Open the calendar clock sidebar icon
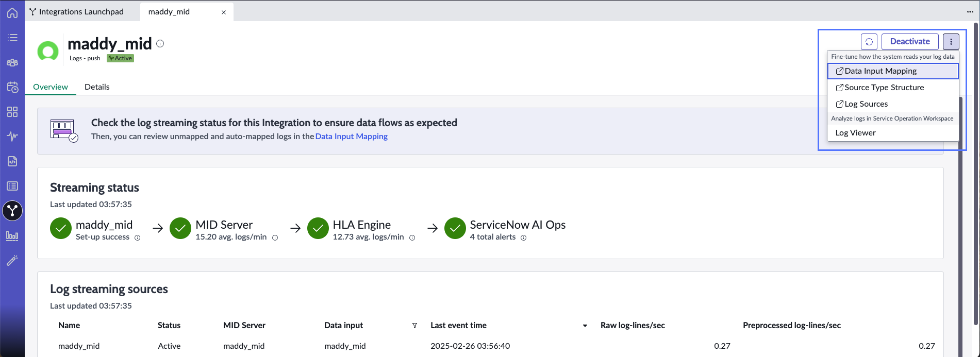This screenshot has width=980, height=357. pyautogui.click(x=12, y=87)
